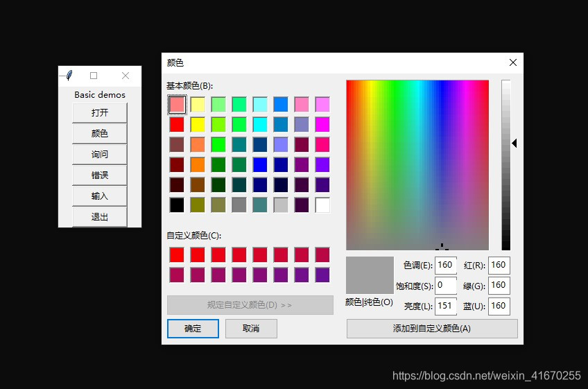Click 取消 to cancel color dialog
This screenshot has height=389, width=588.
point(251,329)
